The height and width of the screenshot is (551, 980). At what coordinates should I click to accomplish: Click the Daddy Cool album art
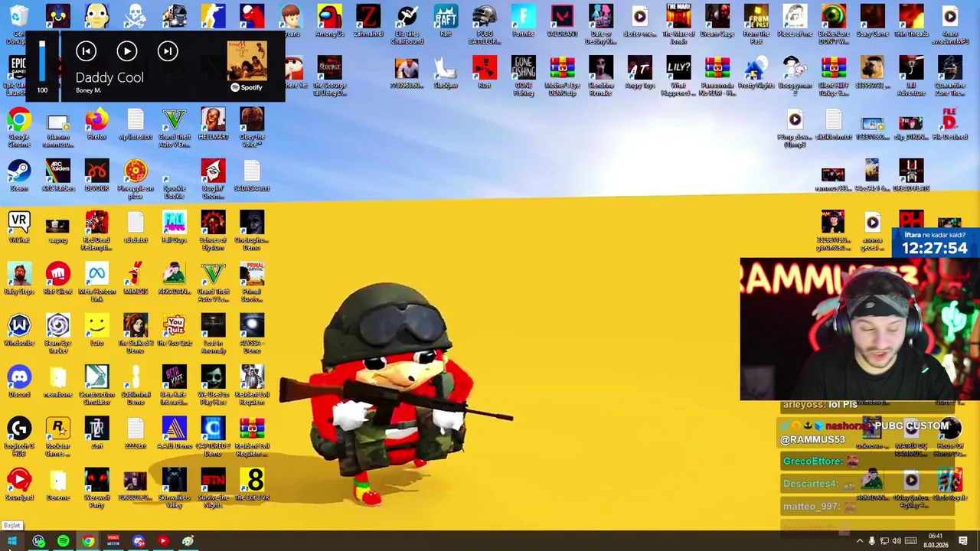247,61
